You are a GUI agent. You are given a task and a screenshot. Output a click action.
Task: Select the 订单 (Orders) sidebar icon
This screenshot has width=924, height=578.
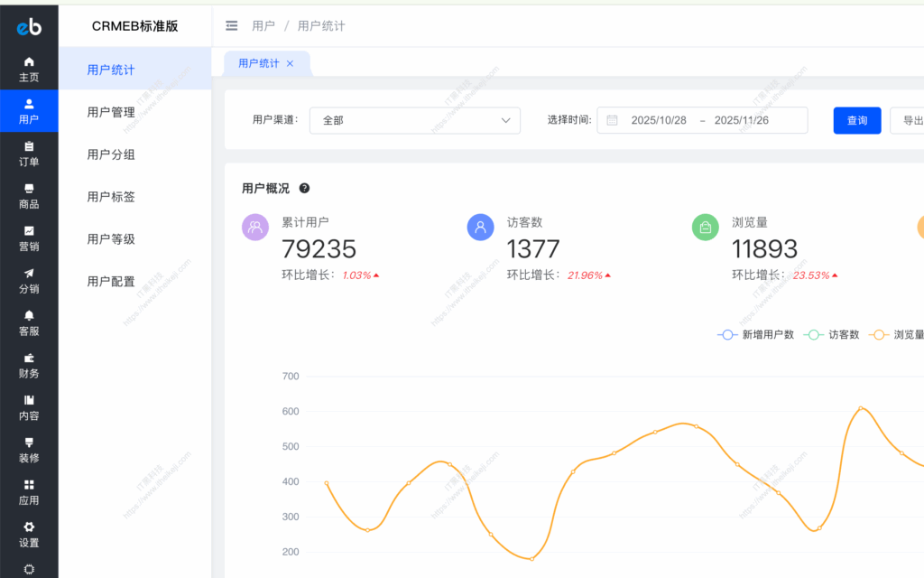(x=29, y=152)
